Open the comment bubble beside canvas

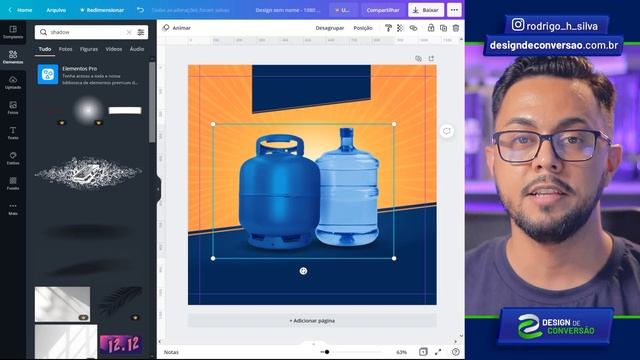click(x=447, y=131)
